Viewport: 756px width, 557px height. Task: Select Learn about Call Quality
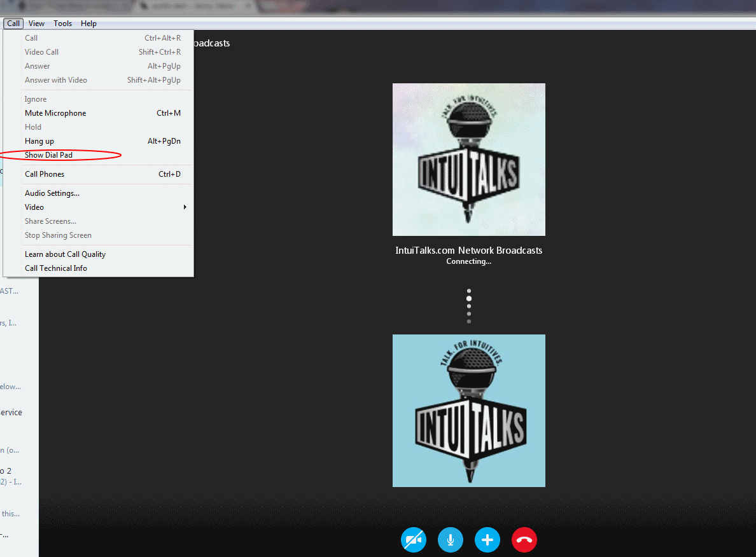(99, 254)
